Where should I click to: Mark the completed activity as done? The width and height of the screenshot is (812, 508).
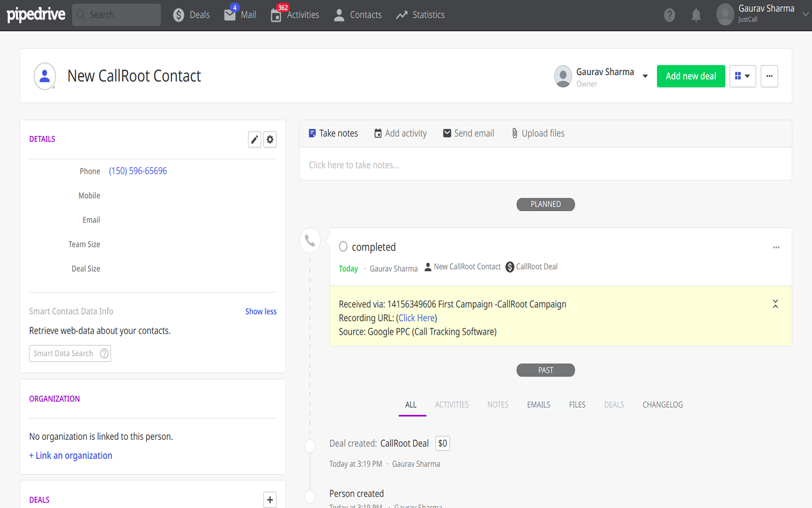click(343, 247)
